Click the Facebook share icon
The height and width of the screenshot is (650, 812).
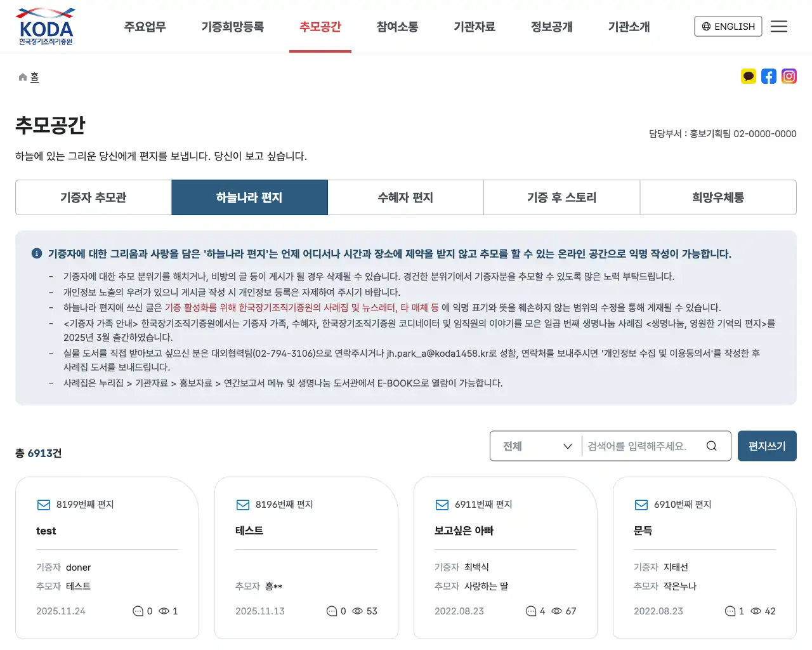click(769, 76)
